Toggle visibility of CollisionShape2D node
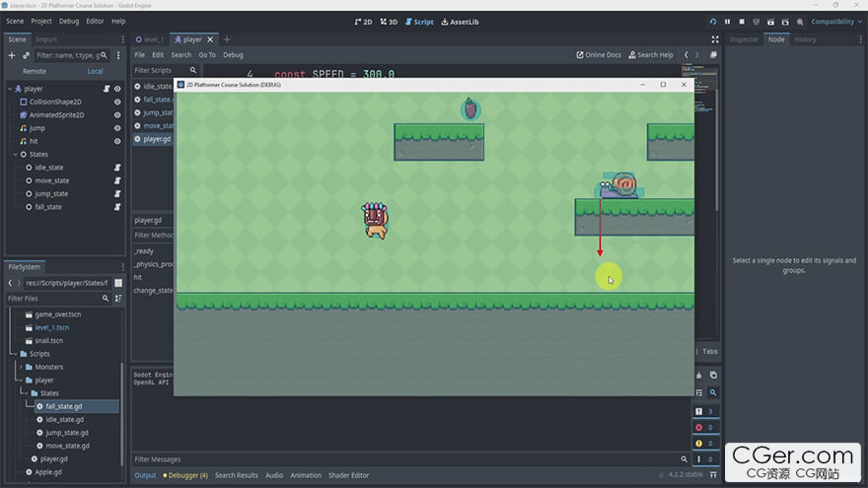The width and height of the screenshot is (868, 488). 117,102
